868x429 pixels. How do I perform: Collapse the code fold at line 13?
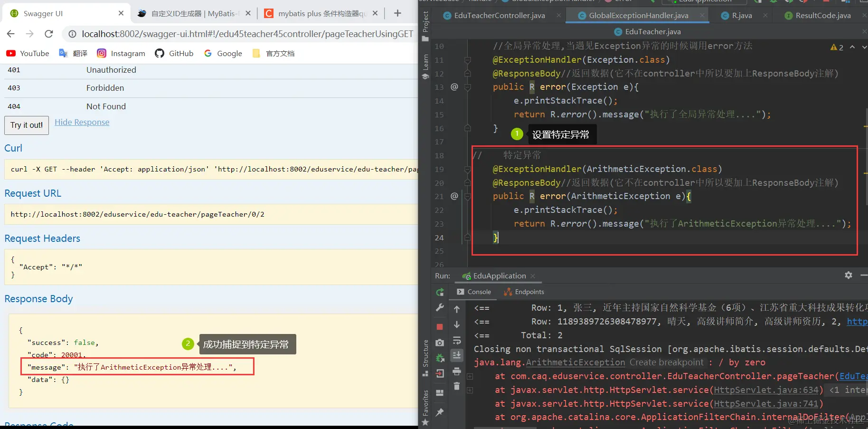coord(468,87)
